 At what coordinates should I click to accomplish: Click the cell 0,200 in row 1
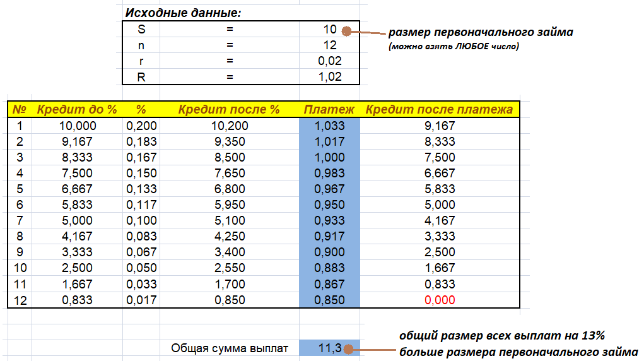pyautogui.click(x=141, y=126)
